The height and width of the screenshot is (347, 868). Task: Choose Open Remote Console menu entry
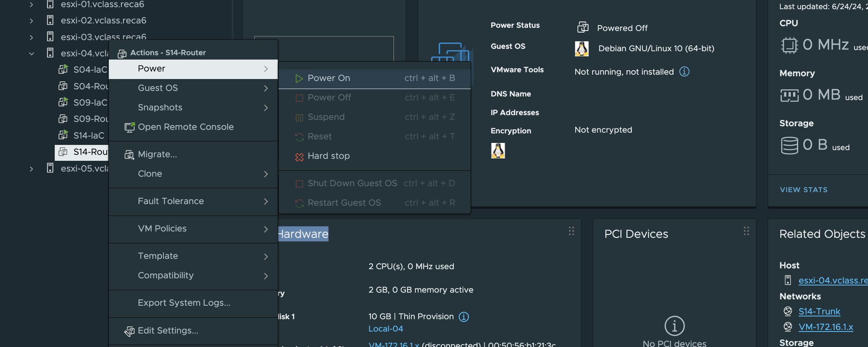[x=193, y=127]
